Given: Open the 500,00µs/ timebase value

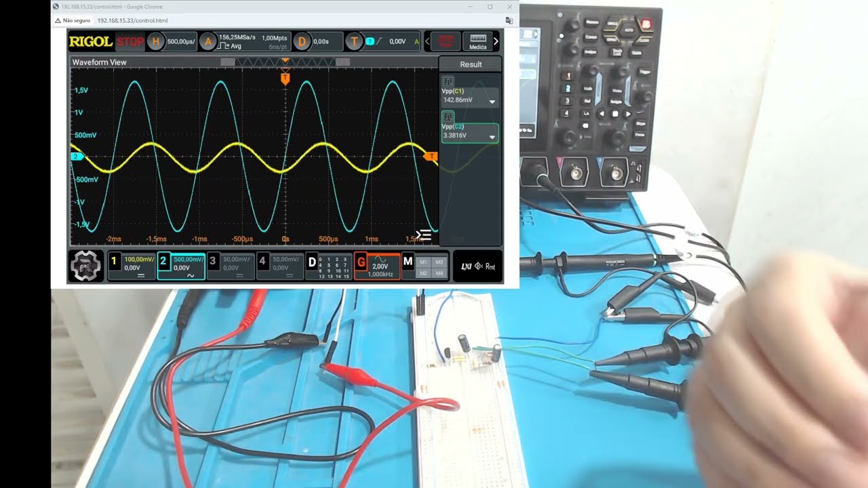Looking at the screenshot, I should pos(181,41).
